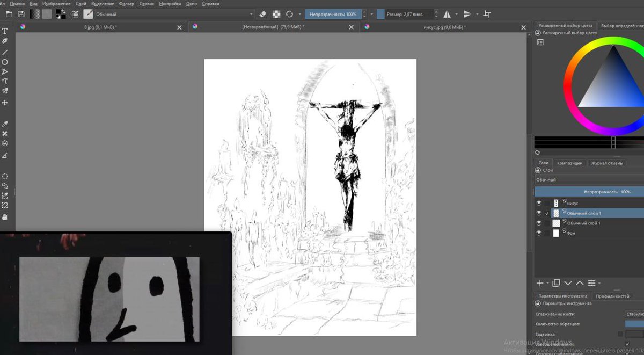
Task: Open the Фильтр menu
Action: coord(127,4)
